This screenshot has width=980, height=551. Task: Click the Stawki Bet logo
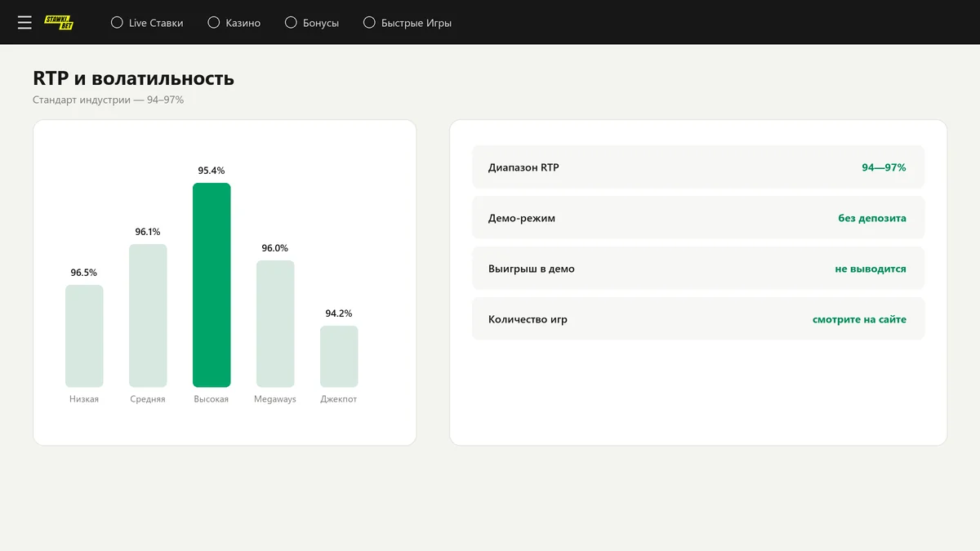(x=59, y=23)
